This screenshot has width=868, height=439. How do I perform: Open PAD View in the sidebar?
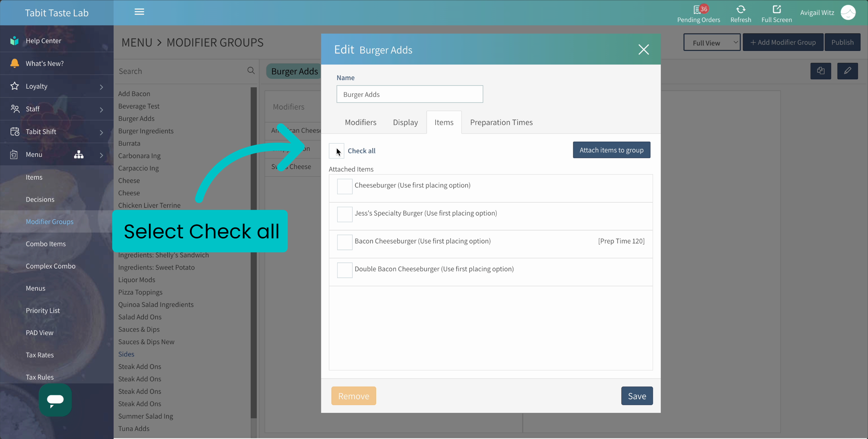pos(39,333)
